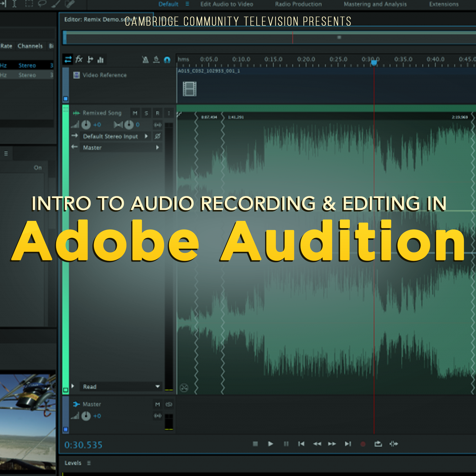476x476 pixels.
Task: Open the Default workspace menu icon
Action: pyautogui.click(x=187, y=4)
